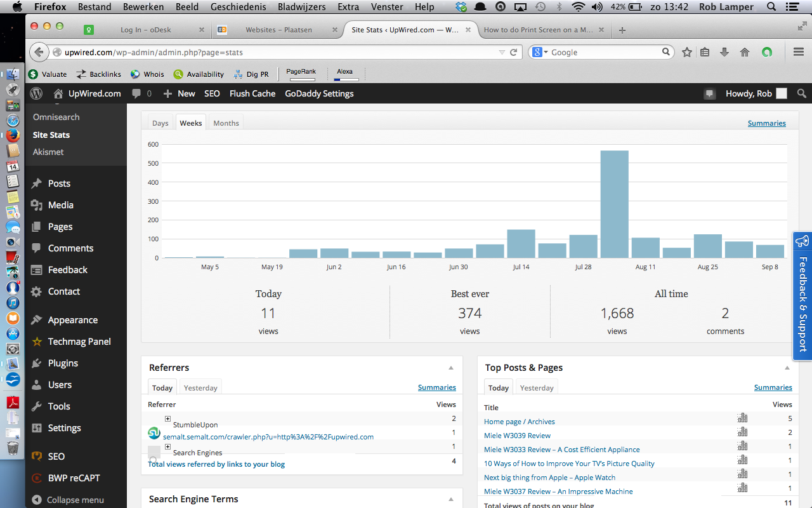This screenshot has height=508, width=812.
Task: Open the Firefox downloads arrow
Action: click(x=724, y=53)
